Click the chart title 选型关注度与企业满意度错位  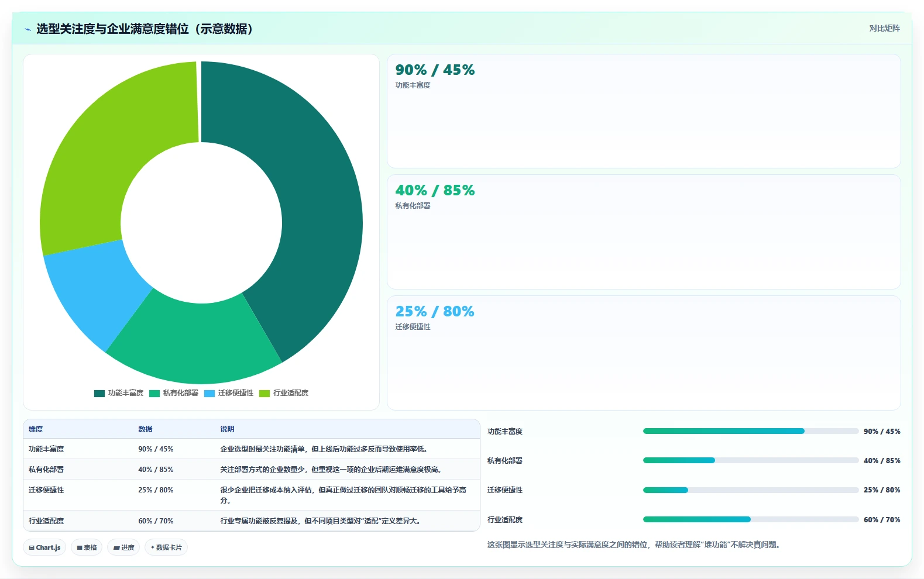pyautogui.click(x=145, y=29)
